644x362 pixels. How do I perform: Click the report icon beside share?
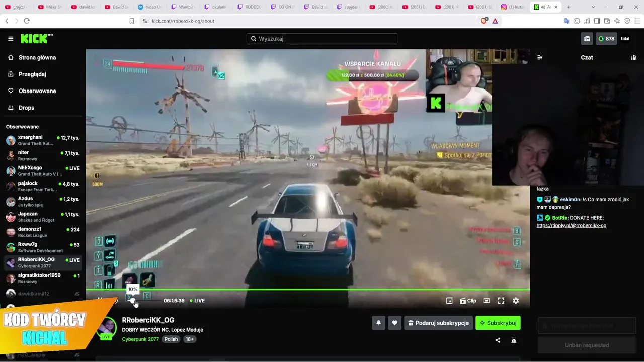[x=514, y=340]
